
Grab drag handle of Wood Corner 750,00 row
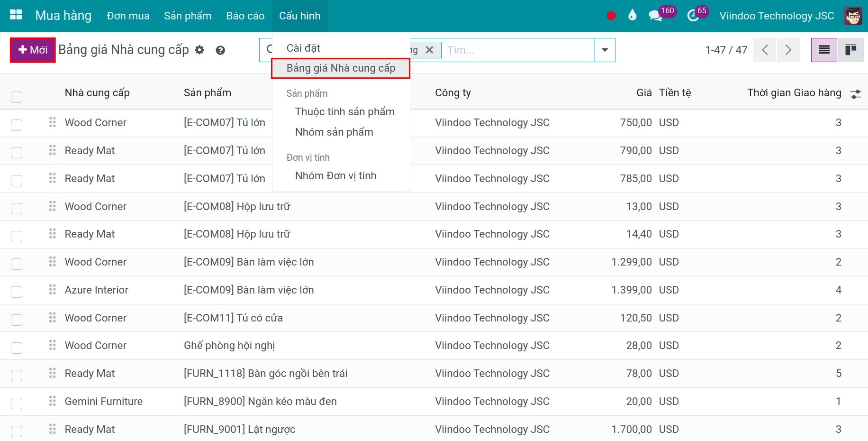pos(53,122)
